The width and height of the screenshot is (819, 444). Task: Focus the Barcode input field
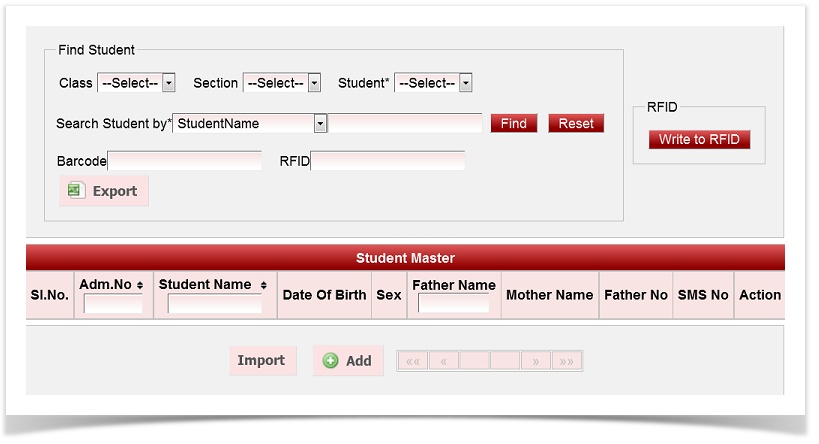[x=184, y=161]
